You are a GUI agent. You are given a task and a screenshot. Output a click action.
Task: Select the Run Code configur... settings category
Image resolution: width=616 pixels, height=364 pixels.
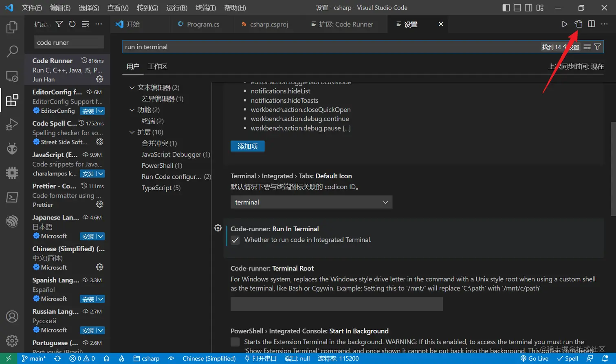pos(176,177)
